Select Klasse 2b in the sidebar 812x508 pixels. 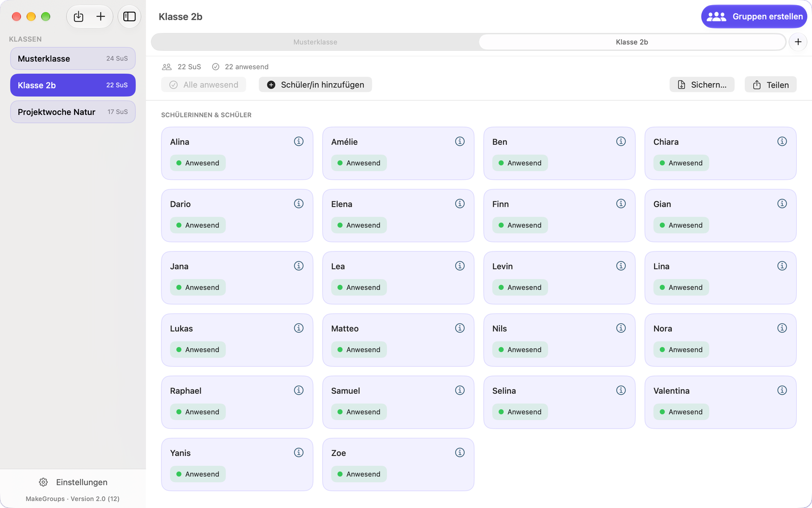[x=73, y=85]
